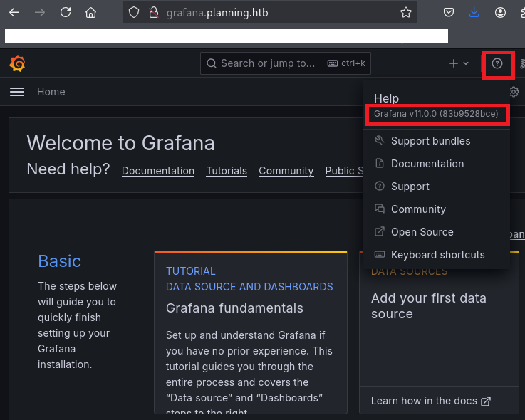Image resolution: width=525 pixels, height=420 pixels.
Task: Click Community entry in Help menu
Action: pyautogui.click(x=418, y=209)
